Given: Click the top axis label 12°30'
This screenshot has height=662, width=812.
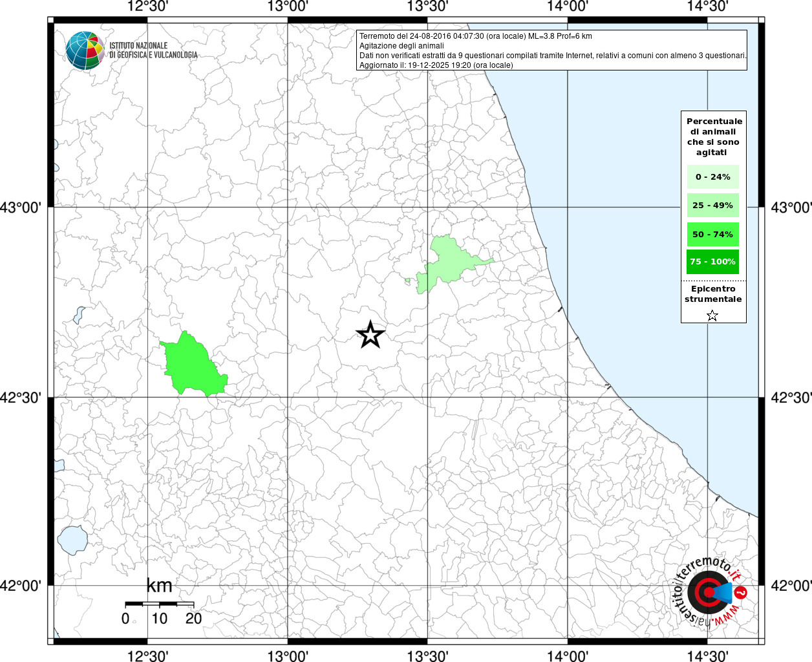Looking at the screenshot, I should 148,6.
